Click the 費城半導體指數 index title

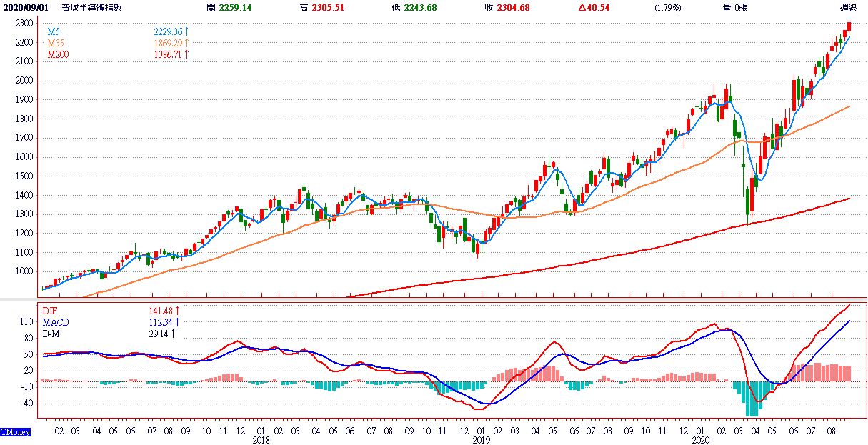pyautogui.click(x=91, y=8)
